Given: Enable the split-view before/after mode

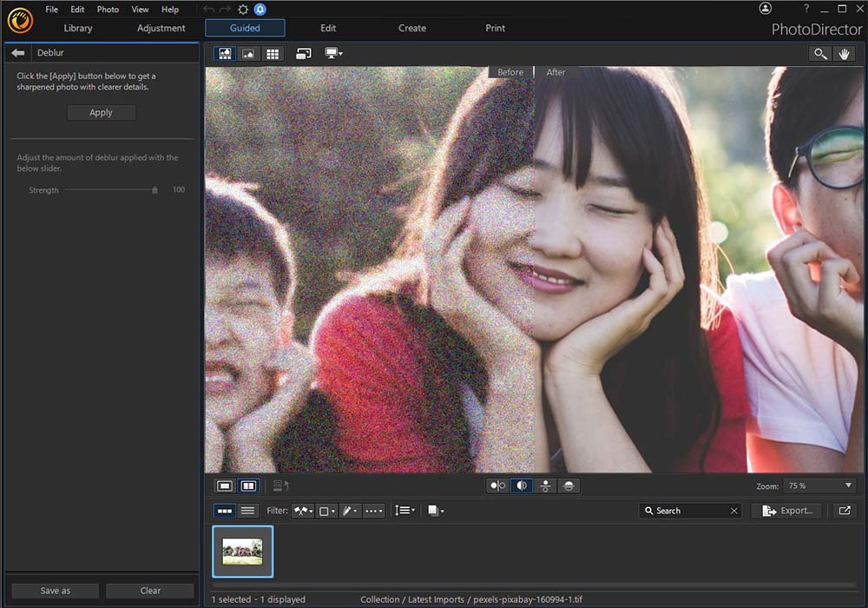Looking at the screenshot, I should 521,486.
